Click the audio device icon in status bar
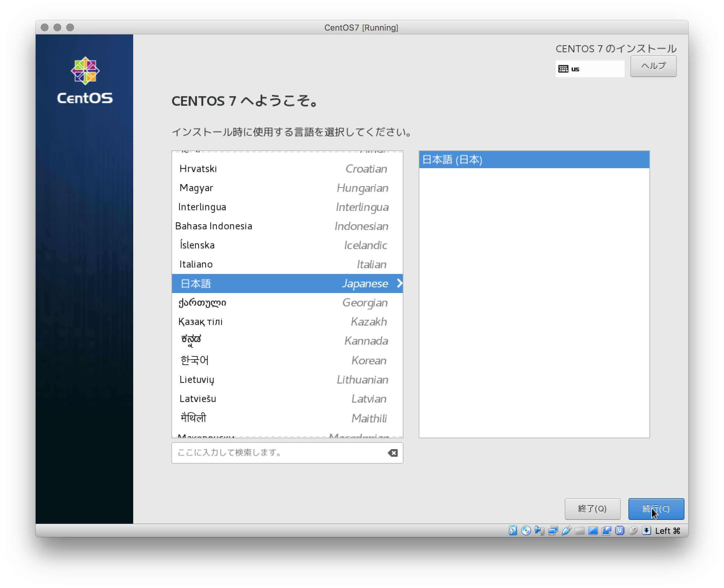 click(x=539, y=530)
